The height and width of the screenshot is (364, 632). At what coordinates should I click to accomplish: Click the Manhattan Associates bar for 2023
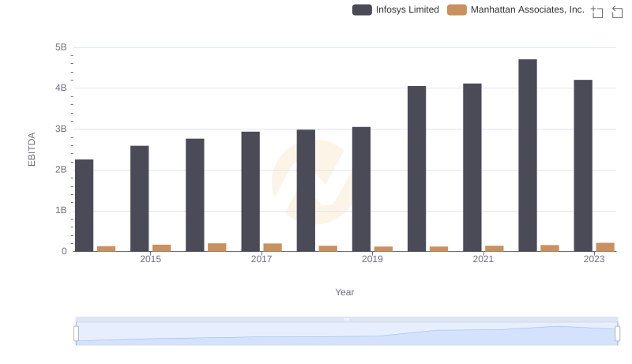click(x=605, y=247)
